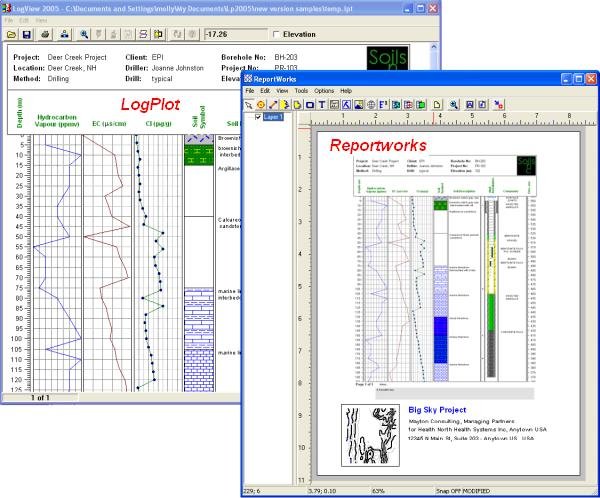Click the insert picture icon in ReportWorks
The image size is (600, 498).
[359, 104]
